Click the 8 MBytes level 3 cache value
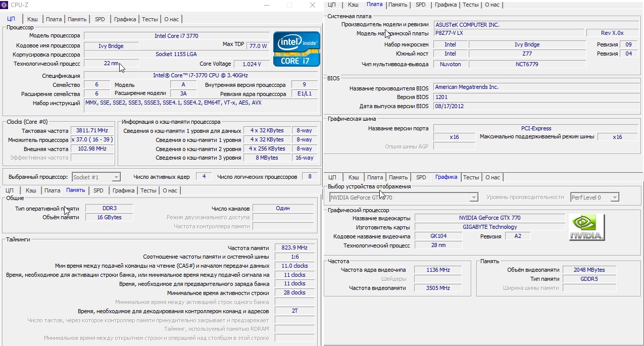The image size is (644, 346). click(267, 158)
